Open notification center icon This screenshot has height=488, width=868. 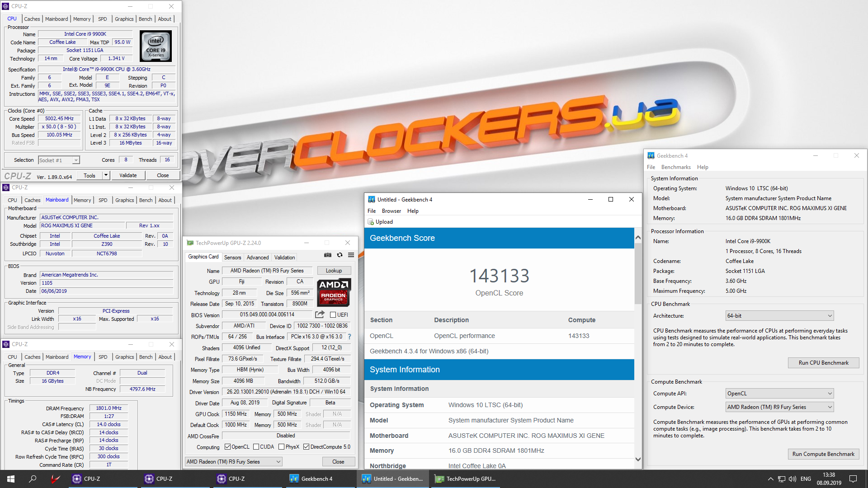tap(853, 479)
